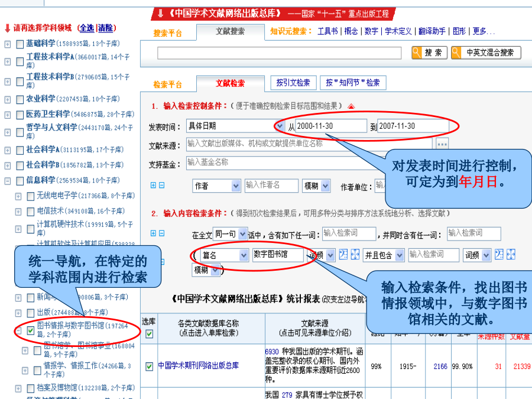Screen dimensions: 532x399
Task: Expand the 图书馆学、图书馆事业 tree node
Action: (25, 351)
